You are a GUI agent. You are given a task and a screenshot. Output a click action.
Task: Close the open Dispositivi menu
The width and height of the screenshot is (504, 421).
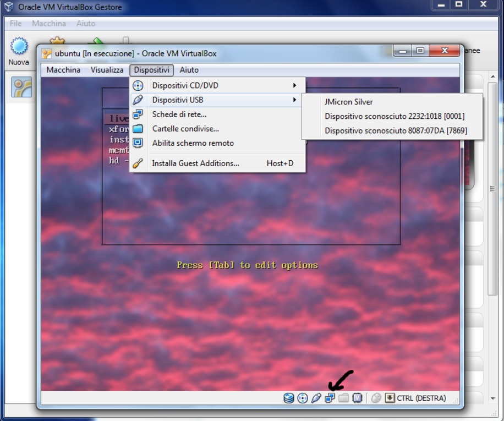[x=151, y=70]
